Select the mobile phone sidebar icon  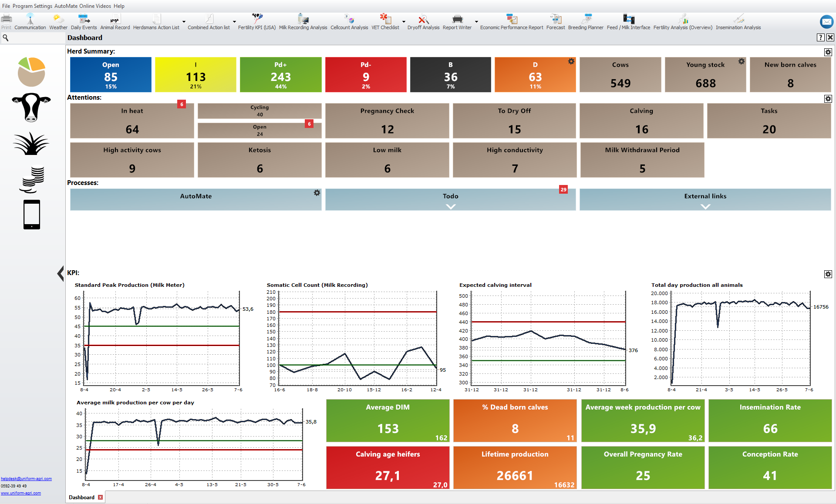31,215
